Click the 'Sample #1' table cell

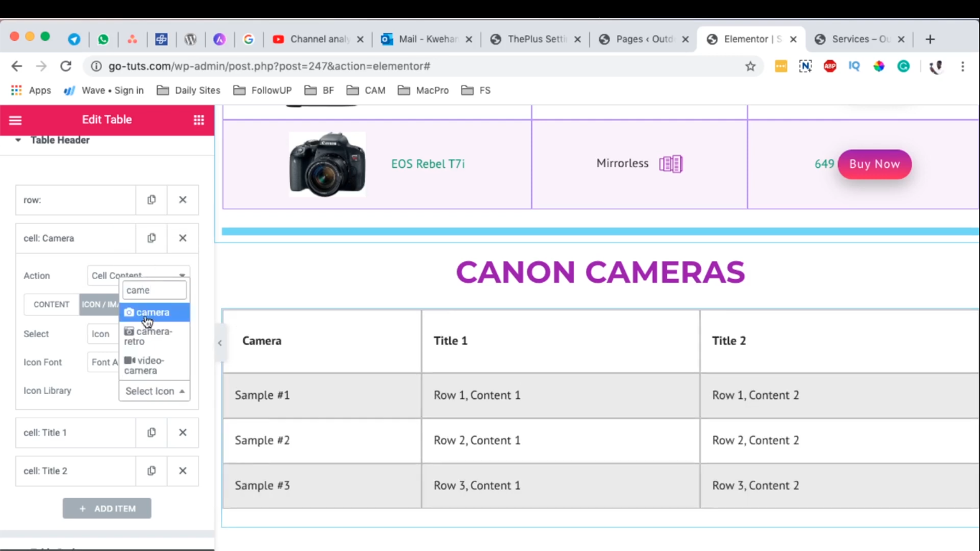(x=322, y=395)
